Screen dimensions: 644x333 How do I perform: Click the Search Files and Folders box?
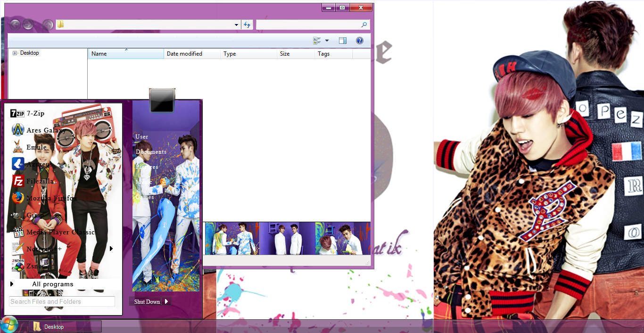click(61, 301)
